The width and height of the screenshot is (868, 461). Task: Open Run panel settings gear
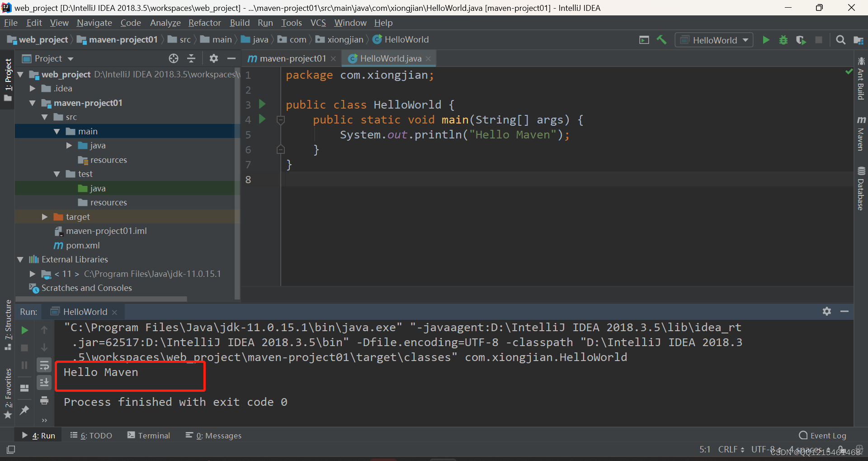point(827,311)
